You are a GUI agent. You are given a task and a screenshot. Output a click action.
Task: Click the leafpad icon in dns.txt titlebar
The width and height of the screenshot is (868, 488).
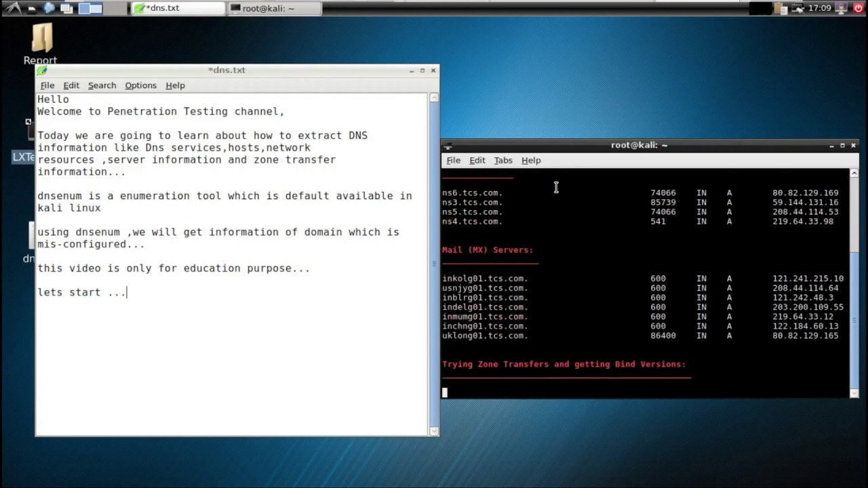[42, 70]
